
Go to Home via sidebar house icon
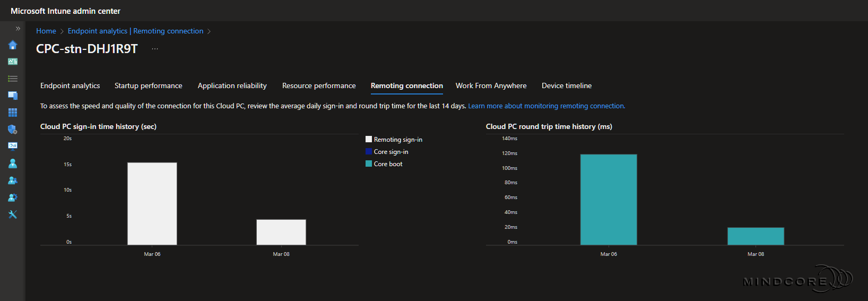coord(13,45)
